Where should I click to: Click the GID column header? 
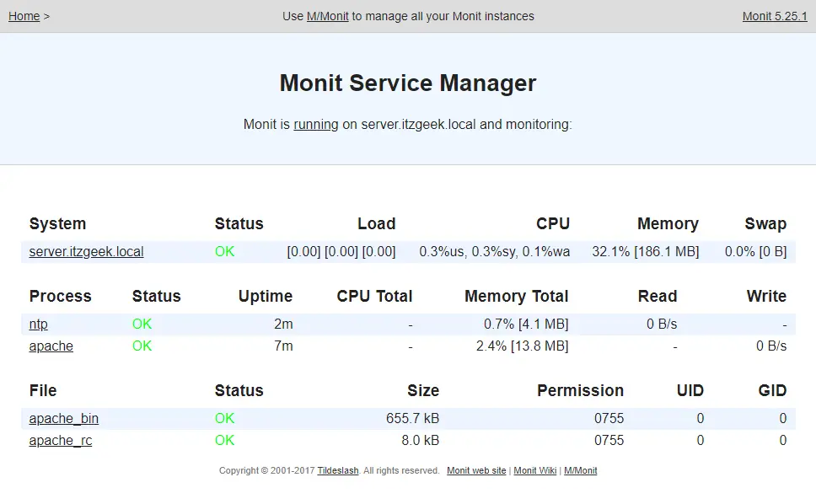(772, 390)
